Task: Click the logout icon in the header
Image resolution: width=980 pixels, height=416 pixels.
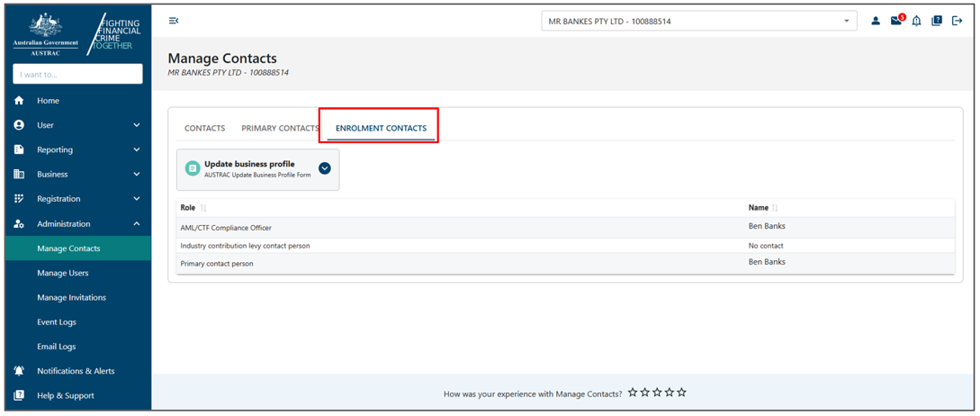Action: 957,21
